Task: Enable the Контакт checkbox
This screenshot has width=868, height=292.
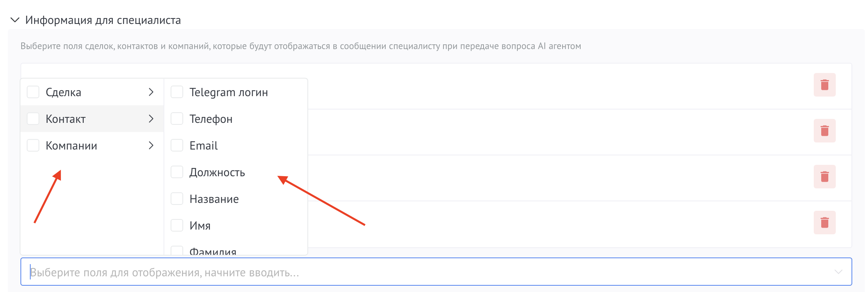Action: (x=33, y=118)
